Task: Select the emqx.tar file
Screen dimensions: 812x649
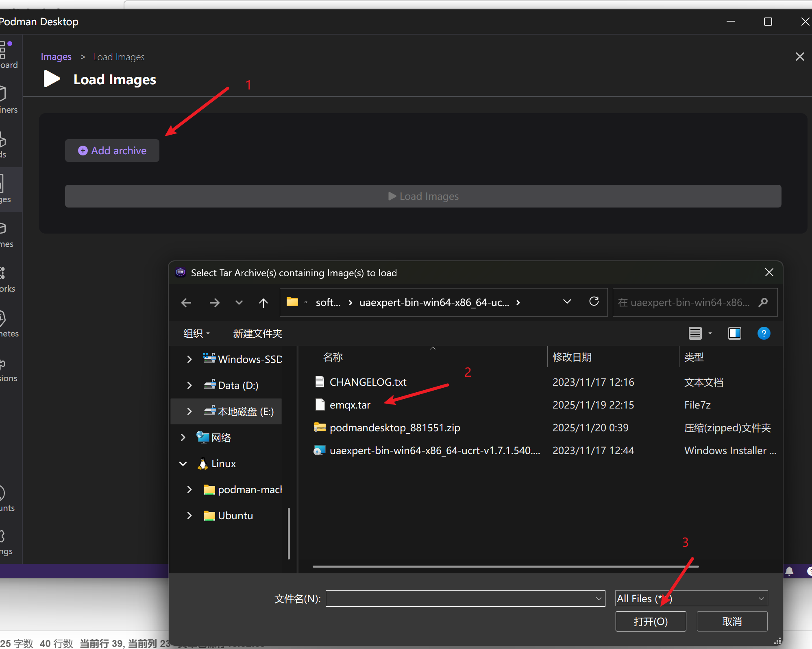Action: tap(350, 405)
